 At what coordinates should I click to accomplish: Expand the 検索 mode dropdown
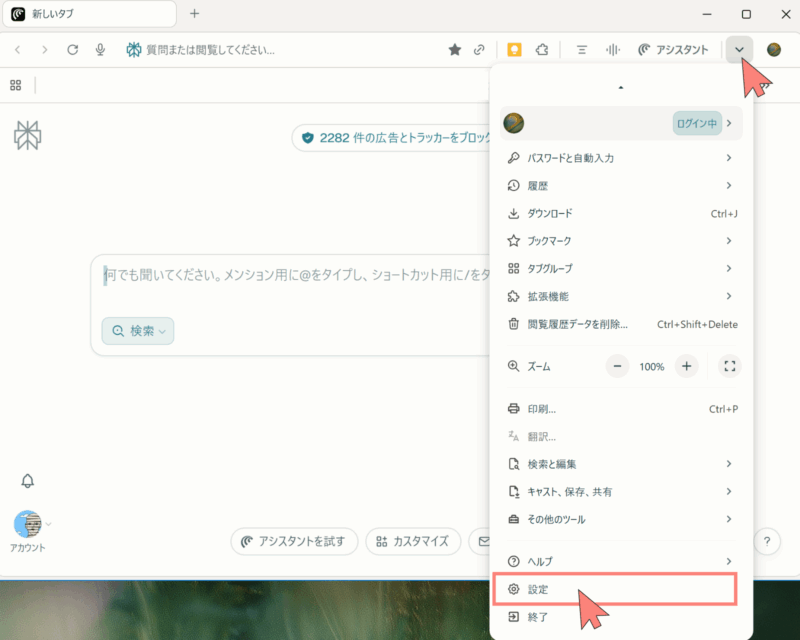tap(138, 331)
